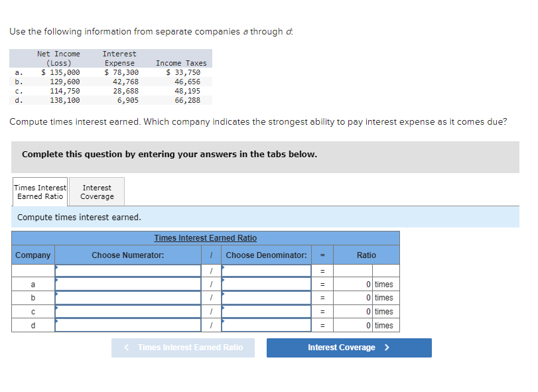Select numerator field for company b

128,298
